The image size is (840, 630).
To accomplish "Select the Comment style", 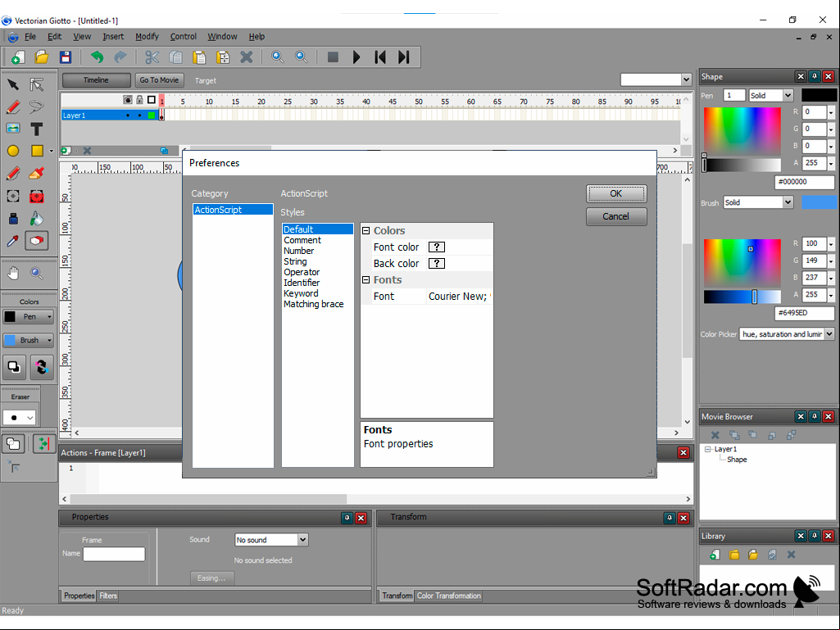I will [302, 241].
